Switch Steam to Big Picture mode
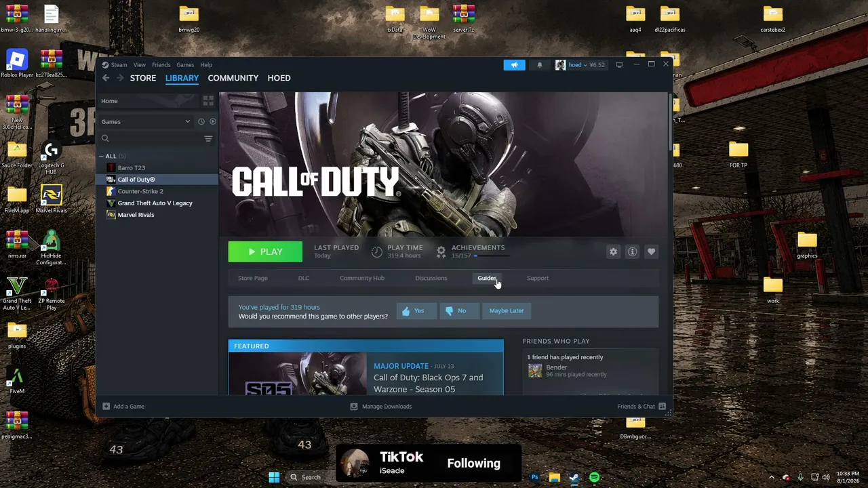The height and width of the screenshot is (488, 868). coord(619,65)
